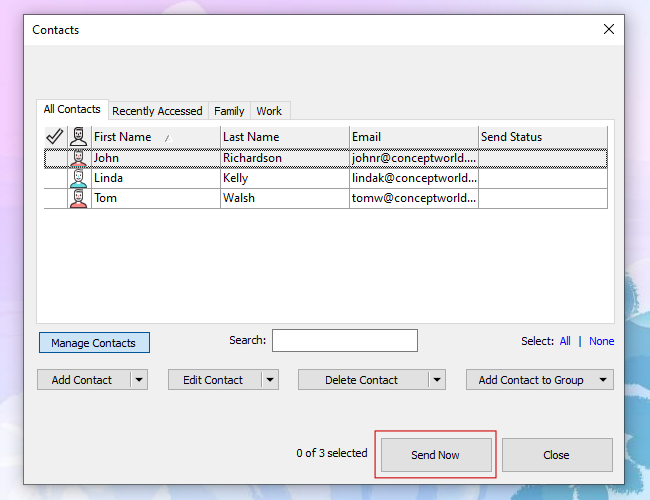Tick the selection checkbox for Tom's row
The image size is (650, 500).
[x=56, y=198]
